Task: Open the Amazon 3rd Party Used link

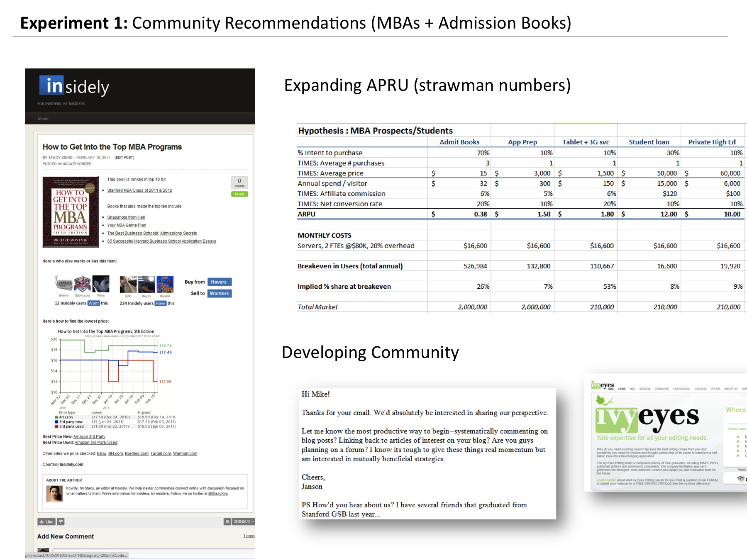Action: 96,443
